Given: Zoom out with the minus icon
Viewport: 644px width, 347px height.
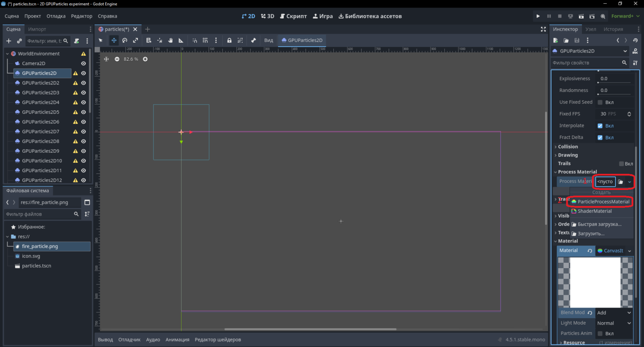Looking at the screenshot, I should tap(117, 59).
